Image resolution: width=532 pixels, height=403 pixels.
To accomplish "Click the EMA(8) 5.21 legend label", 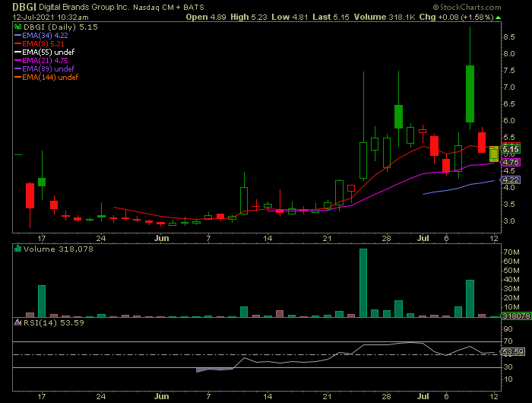I will [x=43, y=44].
